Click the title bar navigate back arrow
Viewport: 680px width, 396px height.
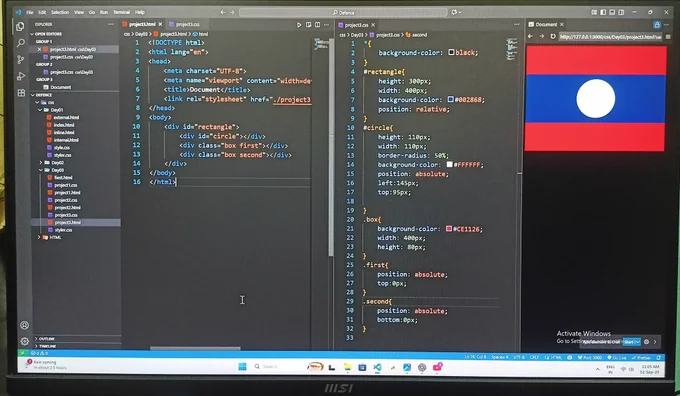[x=222, y=12]
